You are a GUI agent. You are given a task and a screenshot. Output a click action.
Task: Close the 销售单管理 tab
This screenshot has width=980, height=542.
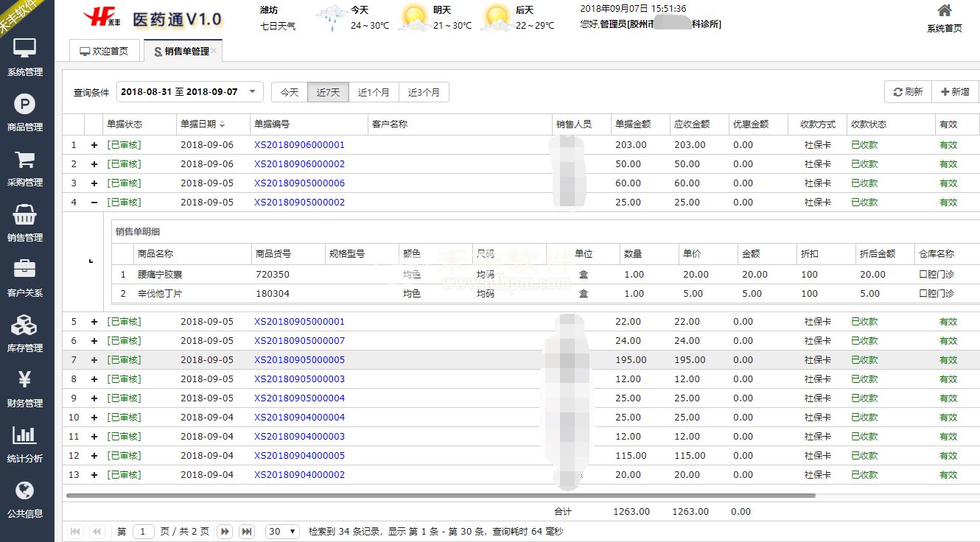pyautogui.click(x=214, y=51)
